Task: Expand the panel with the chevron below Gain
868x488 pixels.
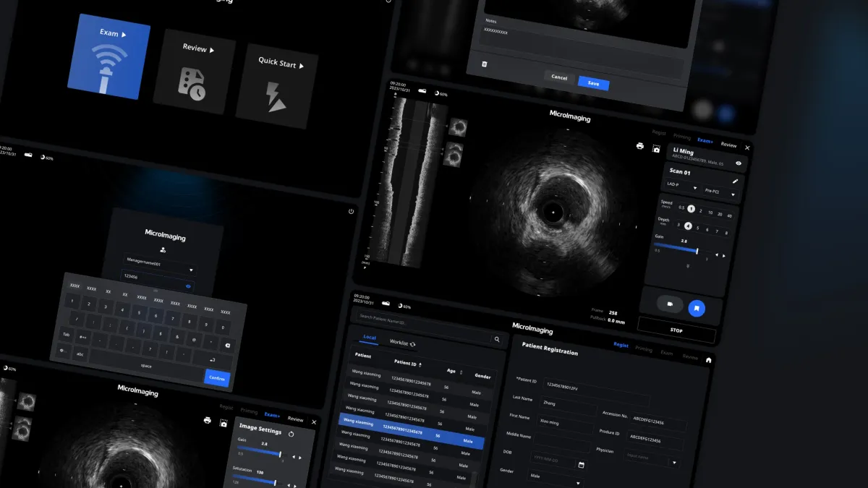Action: click(x=688, y=266)
